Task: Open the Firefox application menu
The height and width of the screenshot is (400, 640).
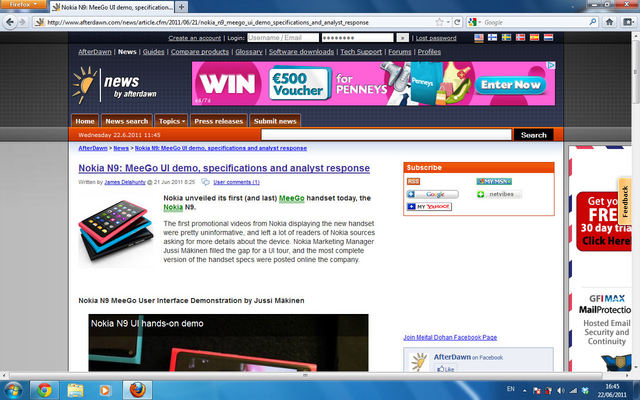Action: (23, 4)
